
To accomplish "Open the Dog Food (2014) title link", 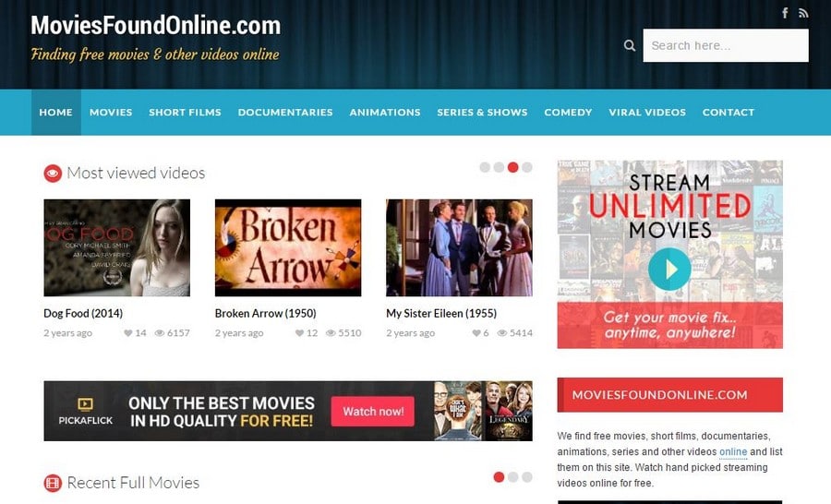I will [x=83, y=313].
